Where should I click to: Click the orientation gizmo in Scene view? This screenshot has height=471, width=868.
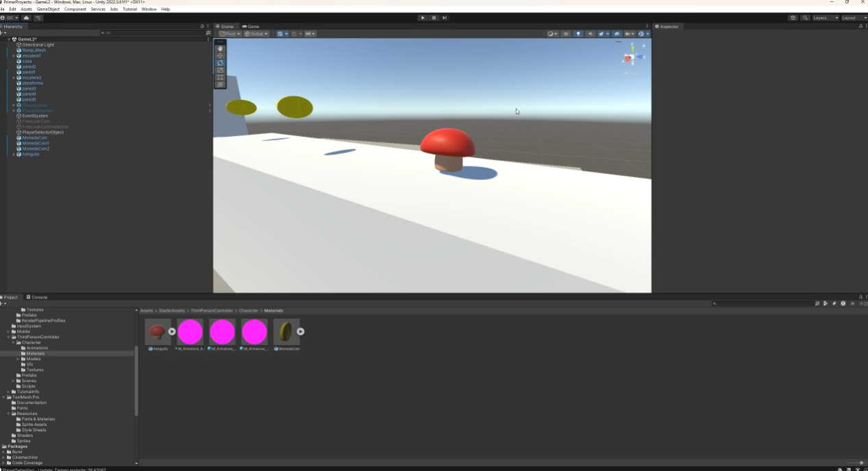click(633, 56)
